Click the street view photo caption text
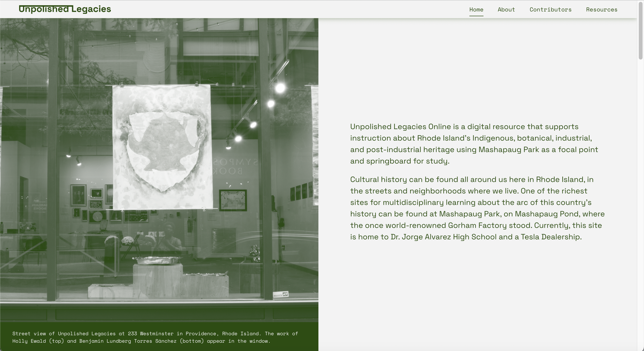The height and width of the screenshot is (351, 644). 155,337
